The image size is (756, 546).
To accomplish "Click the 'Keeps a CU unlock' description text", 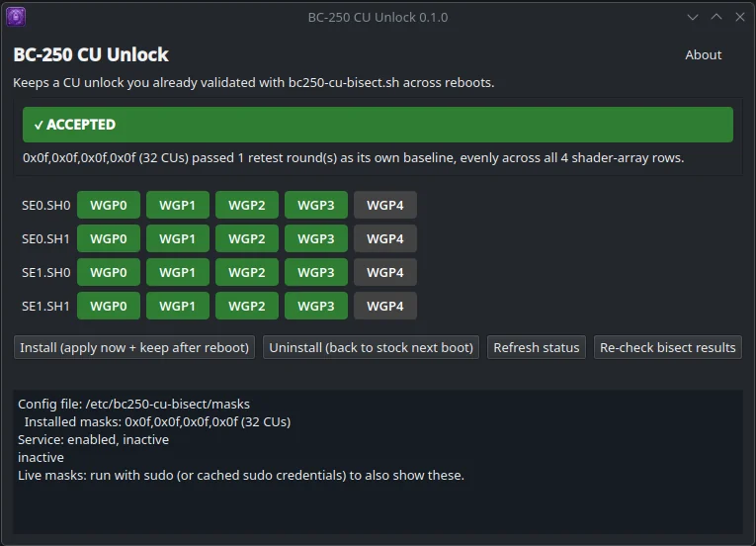I will (x=254, y=82).
